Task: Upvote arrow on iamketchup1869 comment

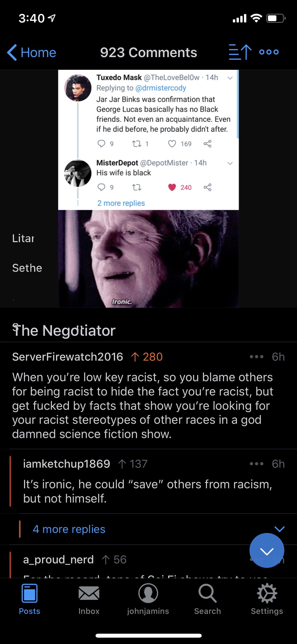Action: (122, 464)
